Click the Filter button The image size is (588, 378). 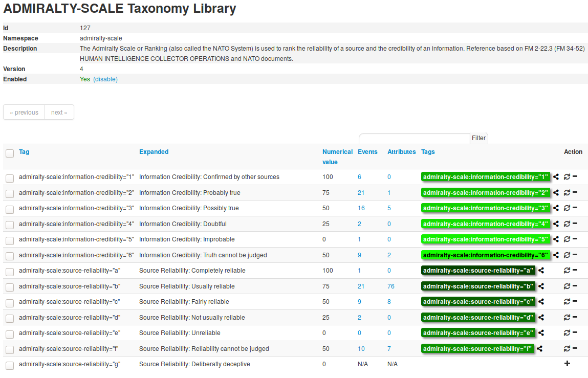pyautogui.click(x=479, y=138)
